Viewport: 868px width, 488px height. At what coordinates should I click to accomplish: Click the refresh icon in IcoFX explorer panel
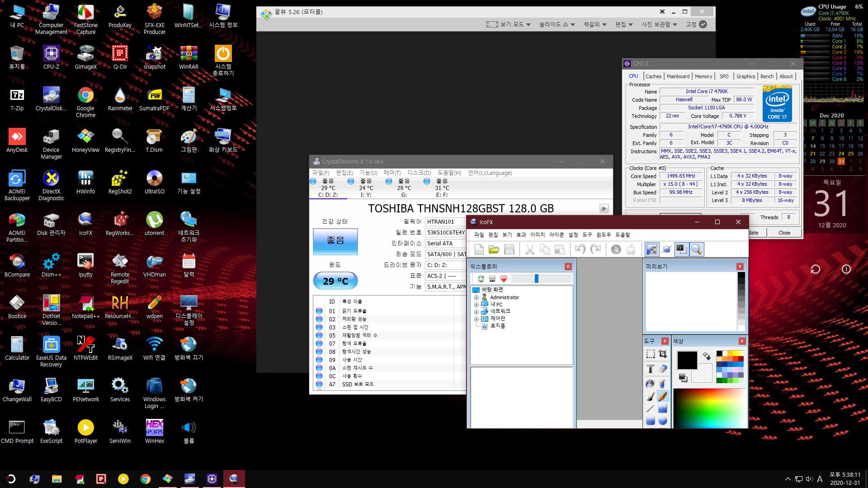481,279
